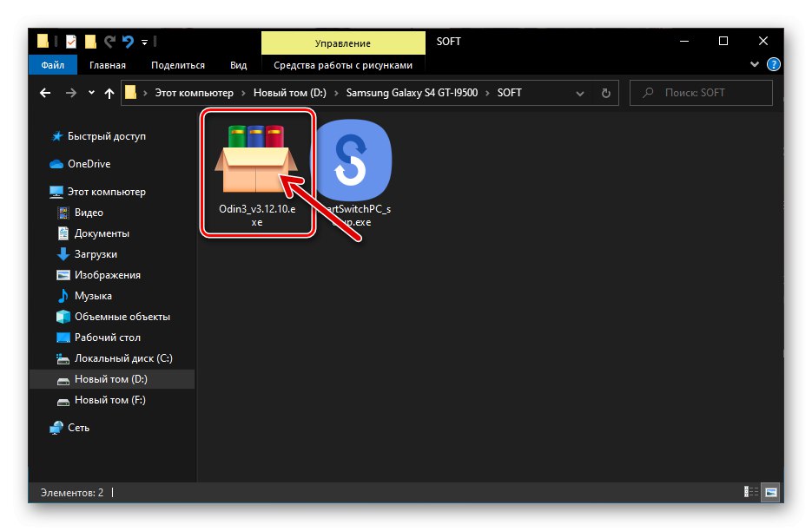Click the Forward navigation arrow
The height and width of the screenshot is (531, 812).
click(x=71, y=93)
